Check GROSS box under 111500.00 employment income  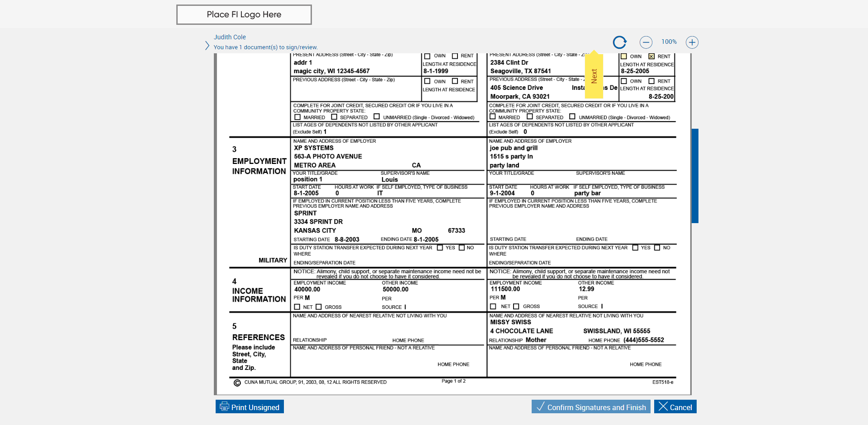[x=516, y=306]
